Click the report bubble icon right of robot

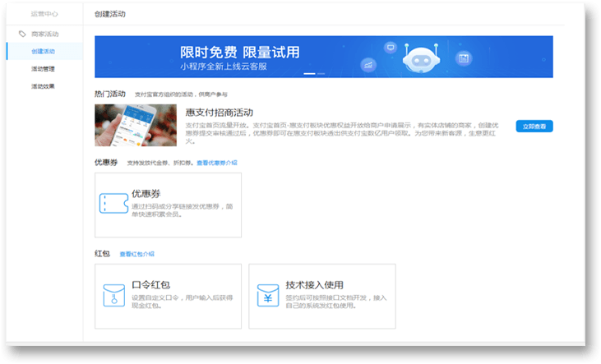click(x=464, y=58)
